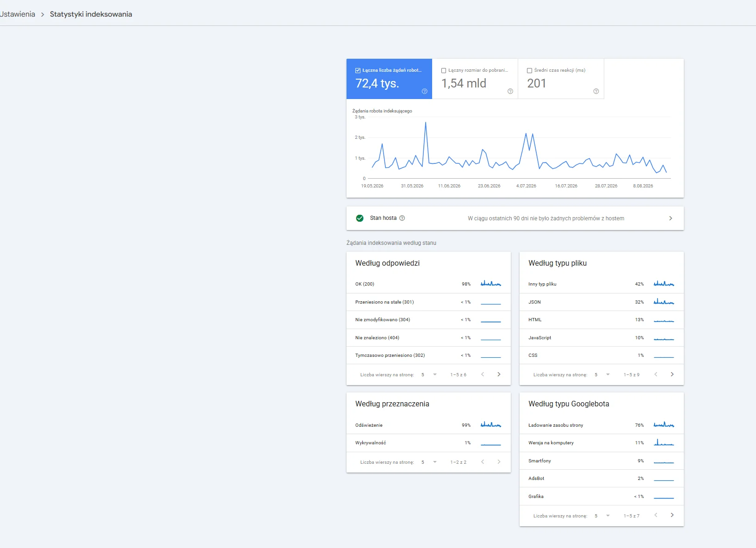Select Statystyki indeksowania breadcrumb item
Viewport: 756px width, 548px height.
(91, 14)
